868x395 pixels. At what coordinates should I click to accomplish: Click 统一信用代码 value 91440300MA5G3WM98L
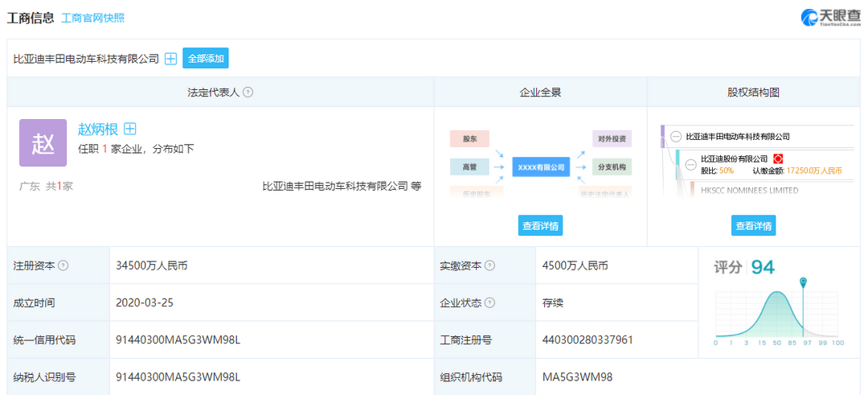[x=178, y=340]
